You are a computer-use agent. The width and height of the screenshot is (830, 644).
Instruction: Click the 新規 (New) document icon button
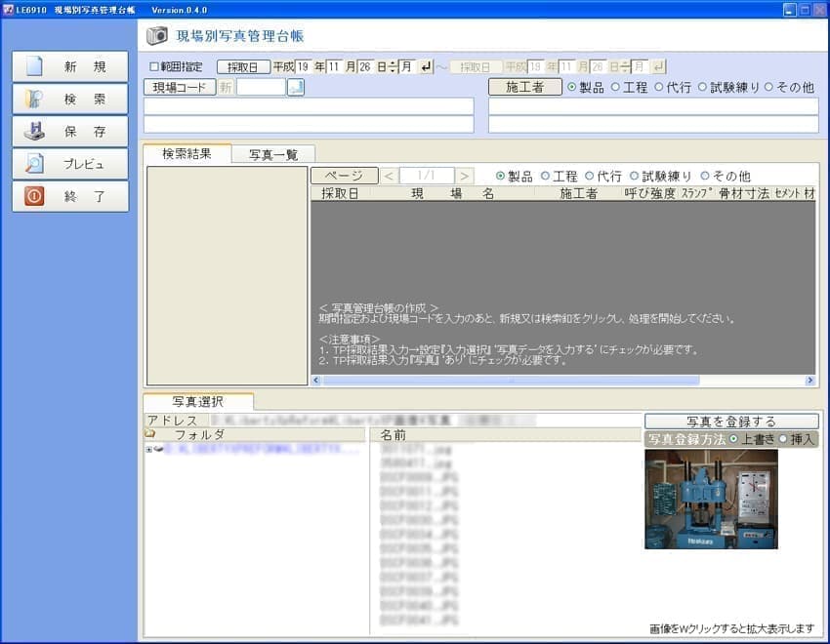(70, 66)
